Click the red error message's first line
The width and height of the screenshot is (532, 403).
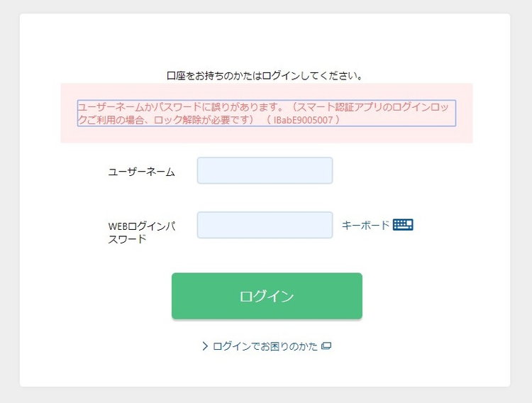[x=263, y=107]
